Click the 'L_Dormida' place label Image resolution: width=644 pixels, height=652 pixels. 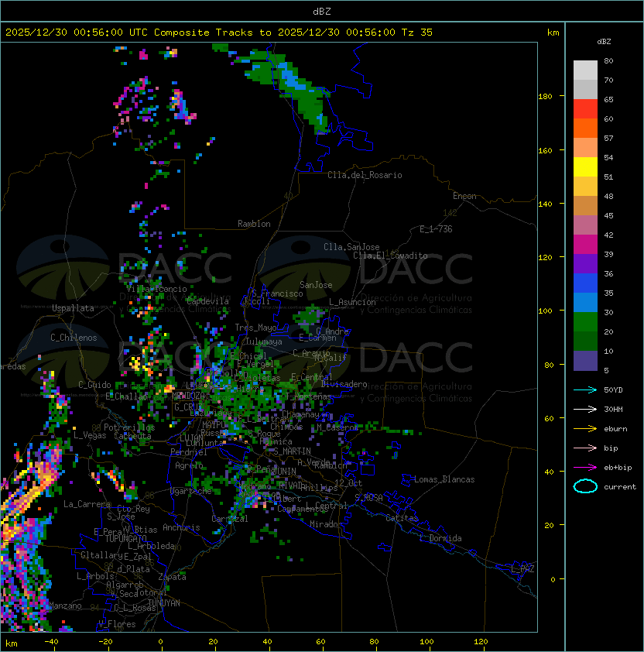[440, 538]
